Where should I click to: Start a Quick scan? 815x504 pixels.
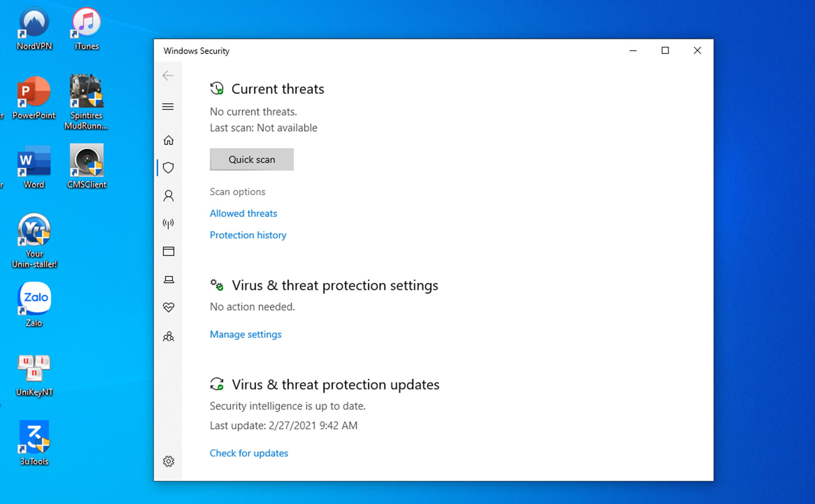pyautogui.click(x=252, y=160)
